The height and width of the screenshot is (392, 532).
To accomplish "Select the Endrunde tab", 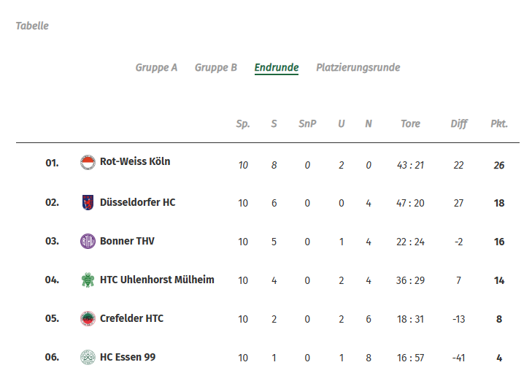I will pos(276,68).
